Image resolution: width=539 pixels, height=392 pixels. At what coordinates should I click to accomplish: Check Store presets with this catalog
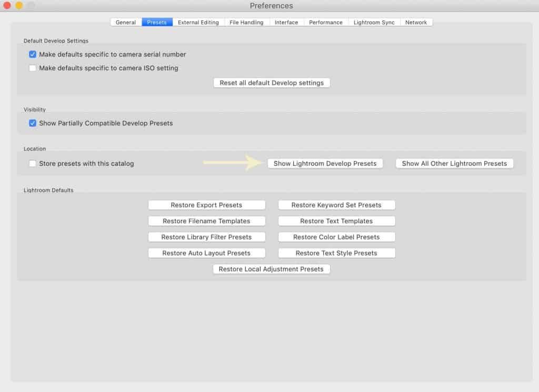pyautogui.click(x=33, y=164)
